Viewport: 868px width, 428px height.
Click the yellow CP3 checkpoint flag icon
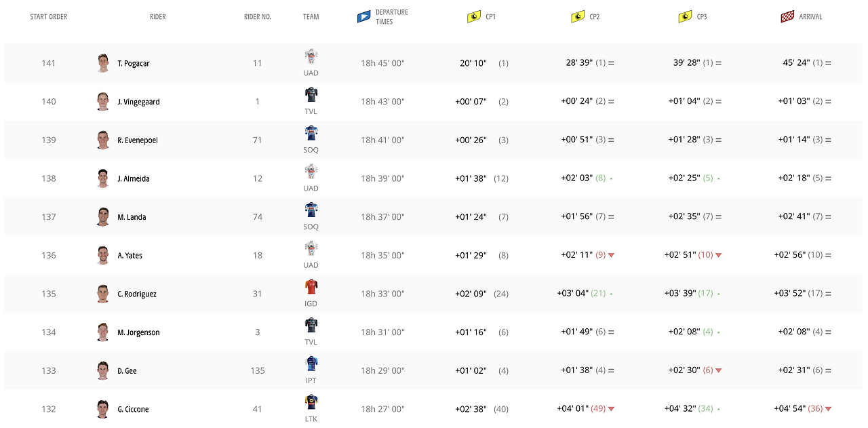[x=686, y=16]
